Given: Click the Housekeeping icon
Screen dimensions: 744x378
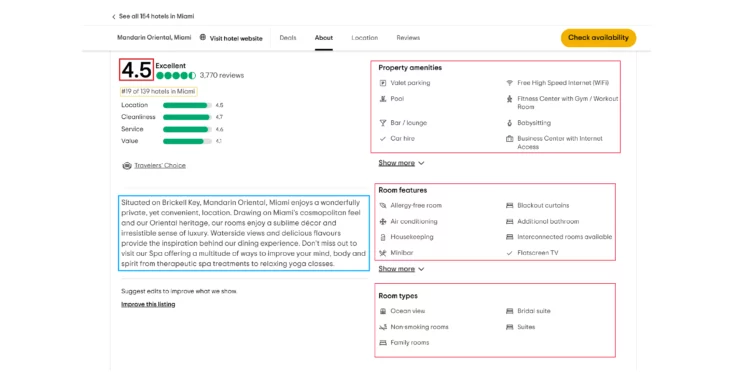Looking at the screenshot, I should [383, 237].
